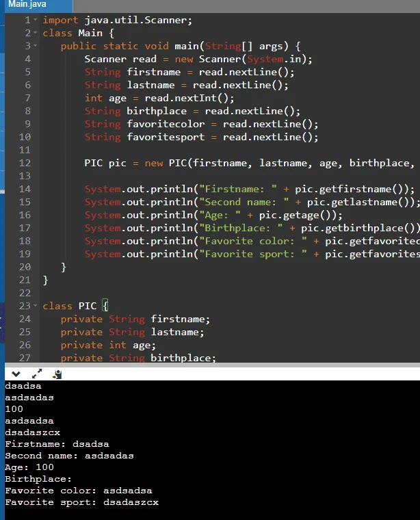Click the println "Age: " line
Screen dimensions: 420x520
click(213, 215)
